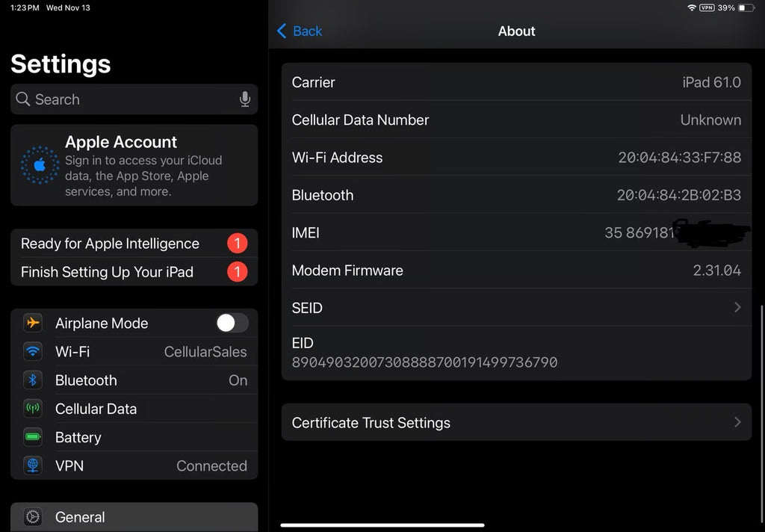Open Certificate Trust Settings chevron
The height and width of the screenshot is (532, 765).
click(x=737, y=422)
